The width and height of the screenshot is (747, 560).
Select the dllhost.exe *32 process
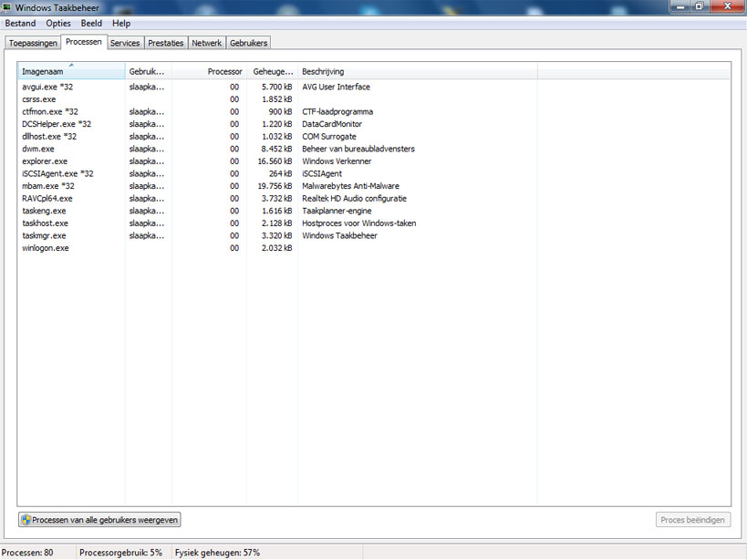[x=49, y=136]
